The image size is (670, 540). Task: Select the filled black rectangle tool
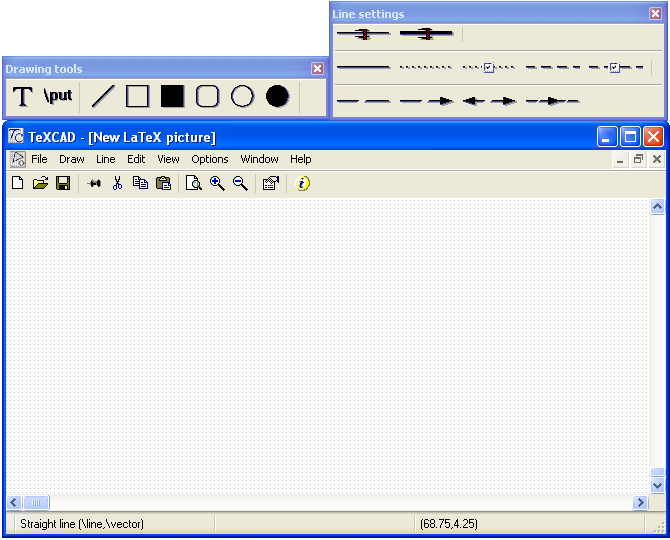pyautogui.click(x=172, y=97)
